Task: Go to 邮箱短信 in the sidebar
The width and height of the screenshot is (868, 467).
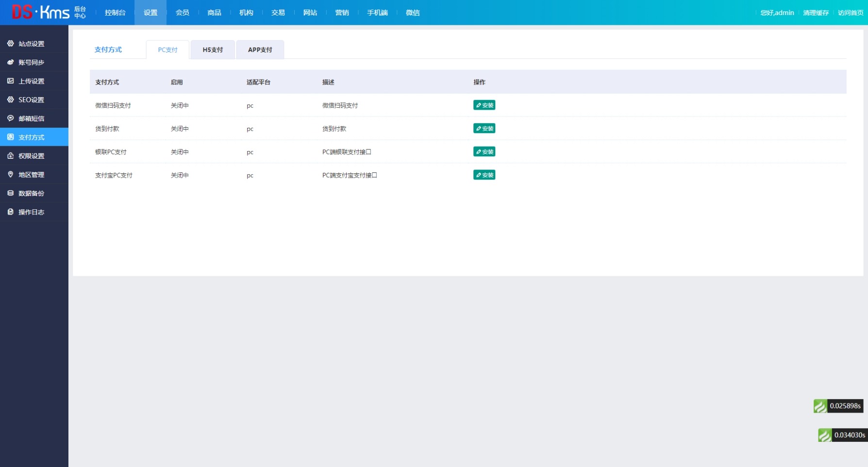Action: (x=34, y=118)
